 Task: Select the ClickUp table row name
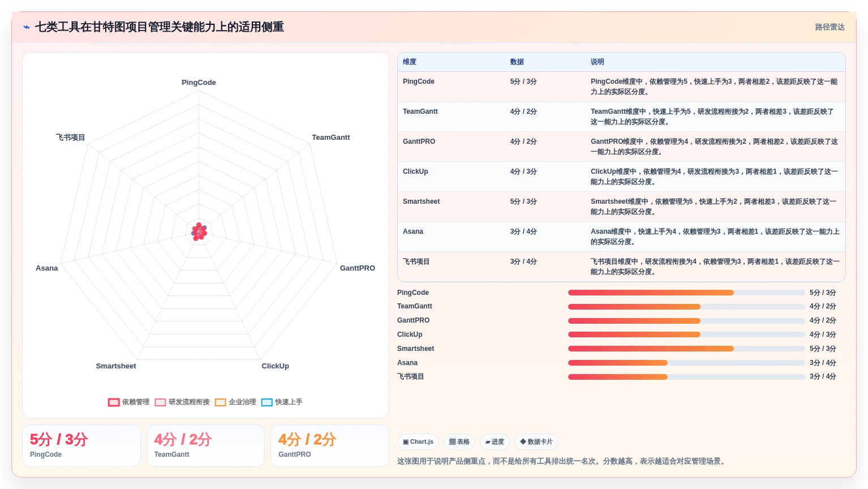415,171
